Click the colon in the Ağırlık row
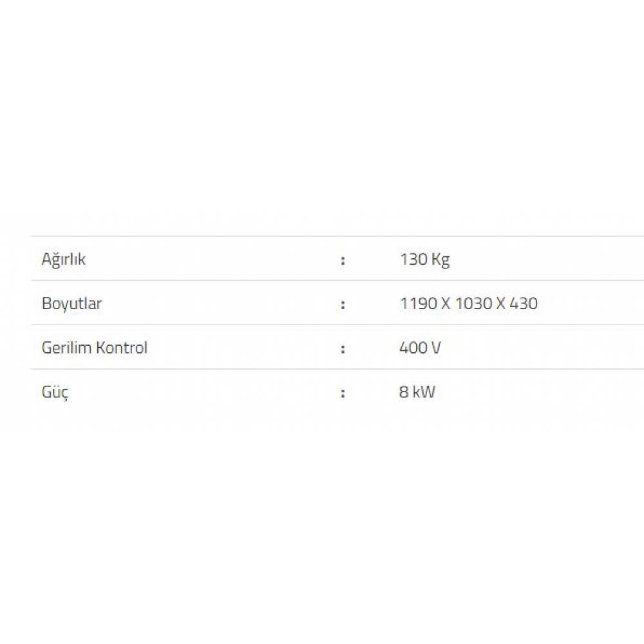This screenshot has width=644, height=644. [x=343, y=261]
